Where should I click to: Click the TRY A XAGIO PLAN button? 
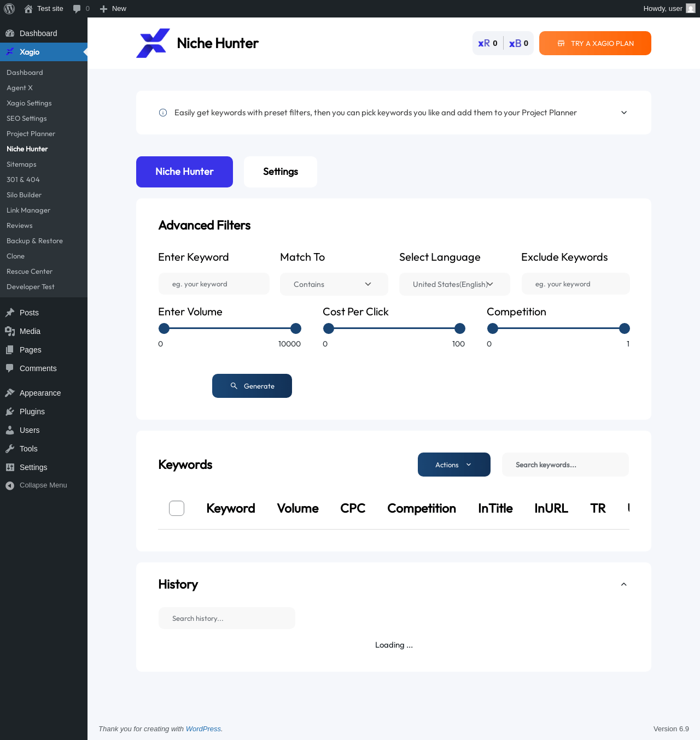595,43
